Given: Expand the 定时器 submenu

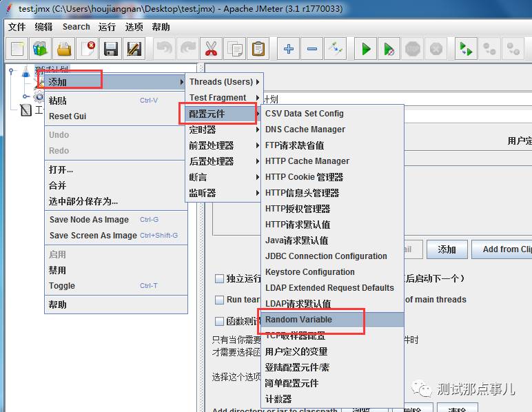Looking at the screenshot, I should pyautogui.click(x=224, y=130).
